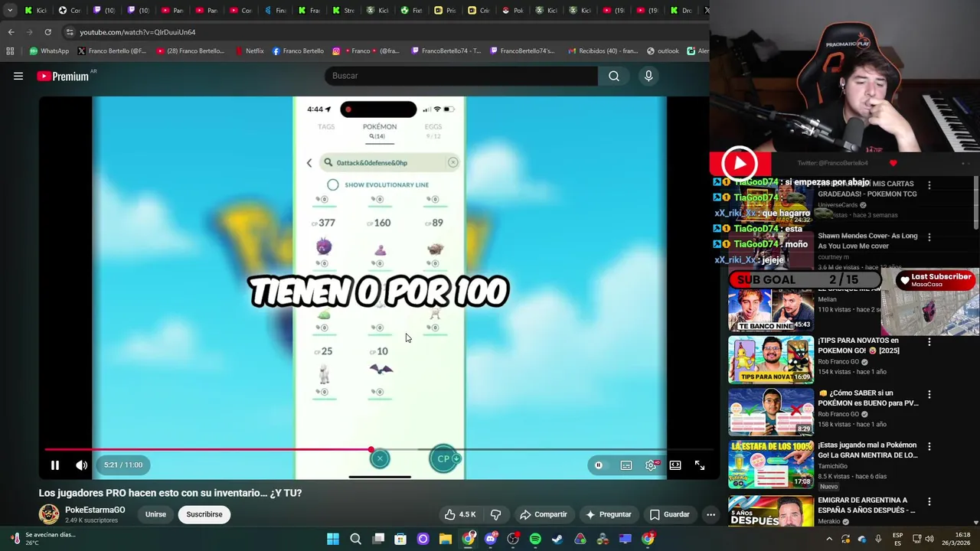The height and width of the screenshot is (551, 980).
Task: Open Steam from the taskbar
Action: pos(557,539)
